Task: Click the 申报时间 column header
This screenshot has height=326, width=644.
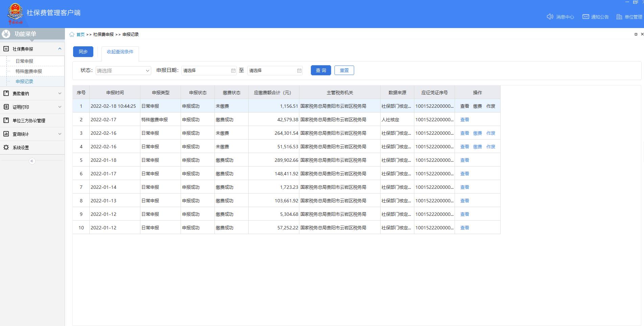Action: [115, 93]
